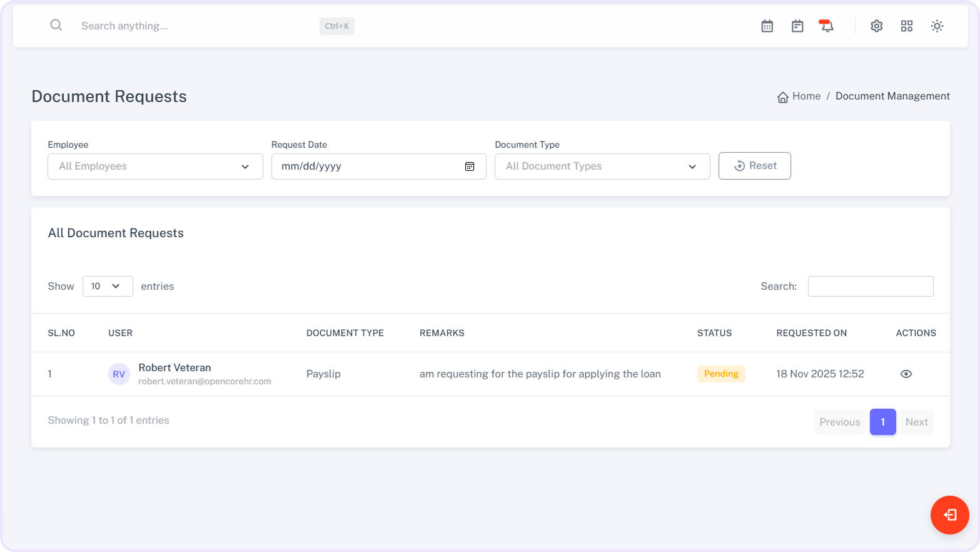
Task: Open the notifications bell
Action: [827, 26]
